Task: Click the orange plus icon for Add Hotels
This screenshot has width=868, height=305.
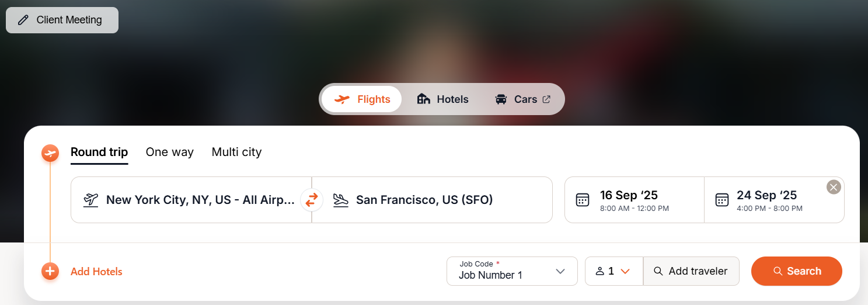Action: coord(50,271)
